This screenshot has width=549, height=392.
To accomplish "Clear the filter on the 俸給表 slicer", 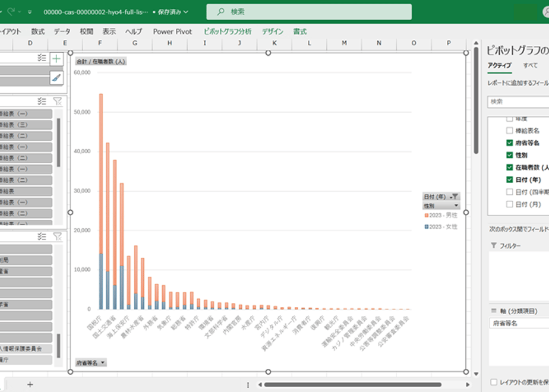I will [x=57, y=102].
